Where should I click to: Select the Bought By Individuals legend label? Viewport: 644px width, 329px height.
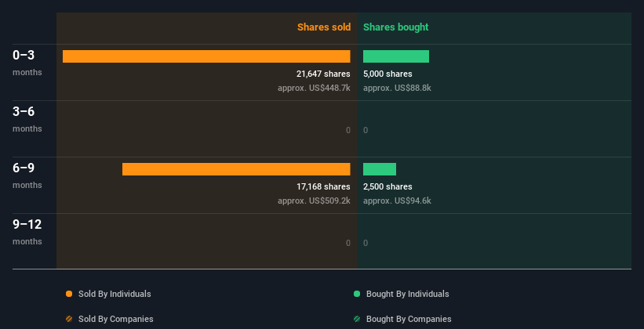[407, 294]
